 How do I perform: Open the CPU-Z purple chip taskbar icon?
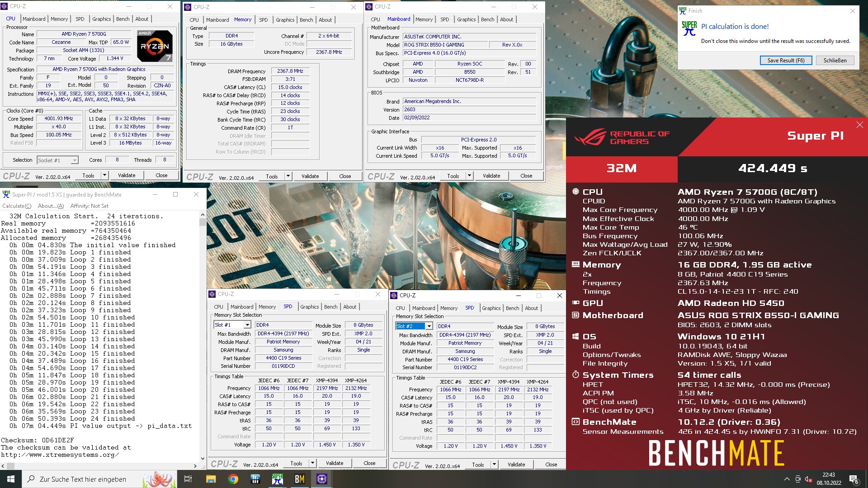pos(321,479)
